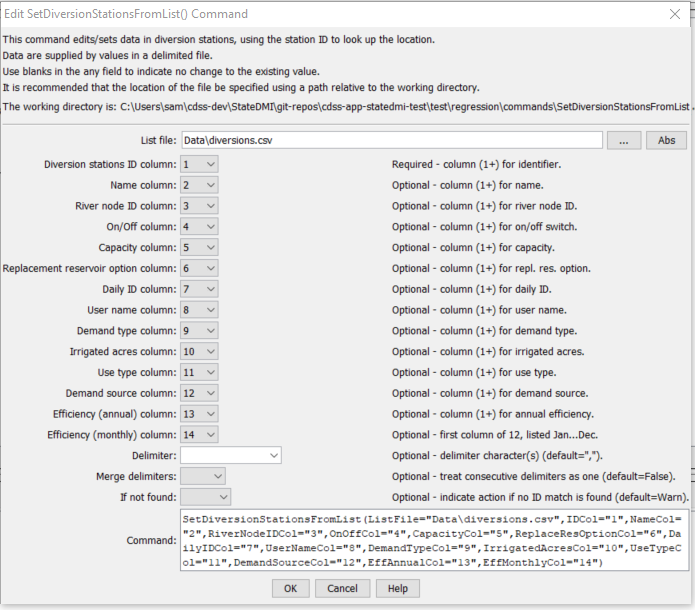
Task: Click 'Optional - indicate action if no ID match' text
Action: tap(540, 497)
